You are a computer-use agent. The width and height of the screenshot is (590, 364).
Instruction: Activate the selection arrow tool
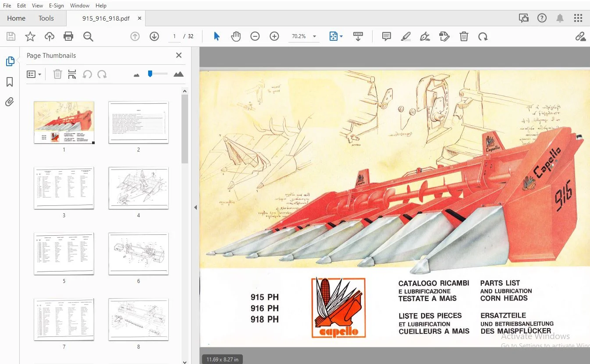[217, 36]
